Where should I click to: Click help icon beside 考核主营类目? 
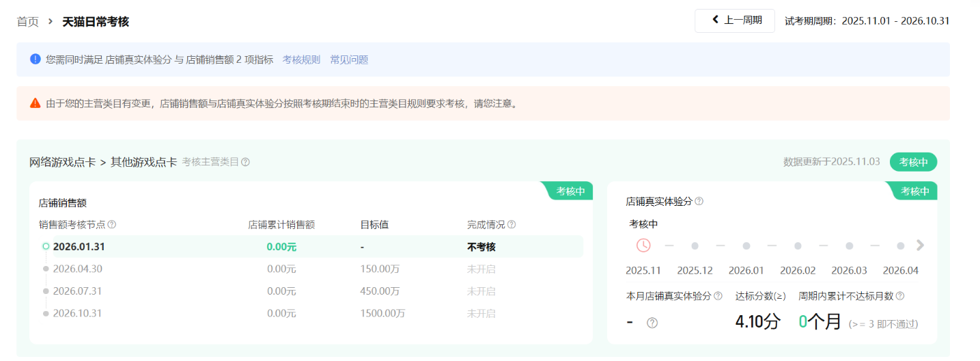click(245, 162)
